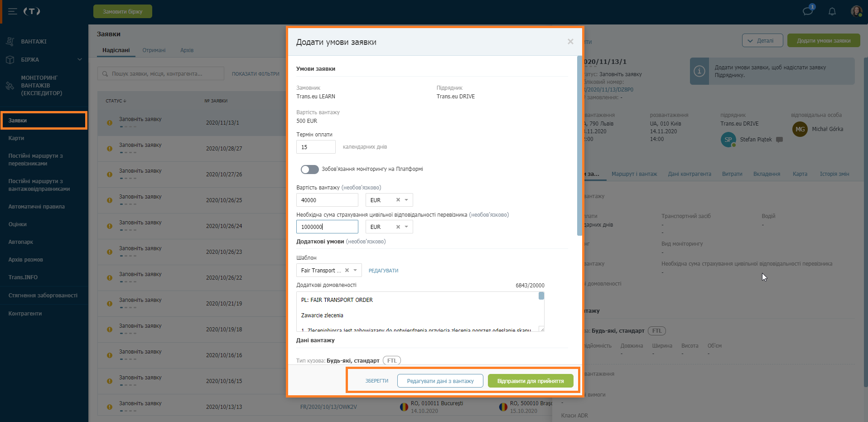Open the Маршрут і вантаж tab
The width and height of the screenshot is (868, 422).
click(634, 174)
